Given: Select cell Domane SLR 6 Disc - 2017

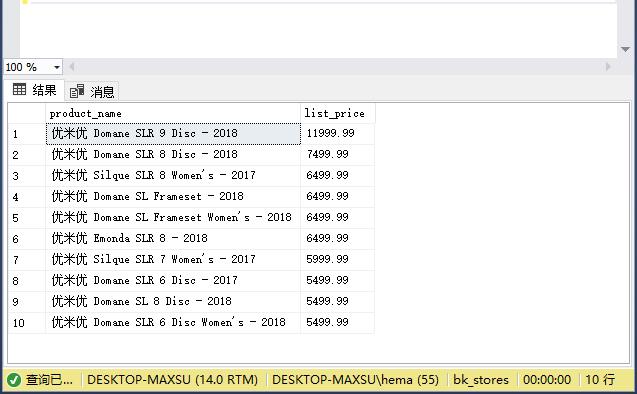Looking at the screenshot, I should (173, 281).
